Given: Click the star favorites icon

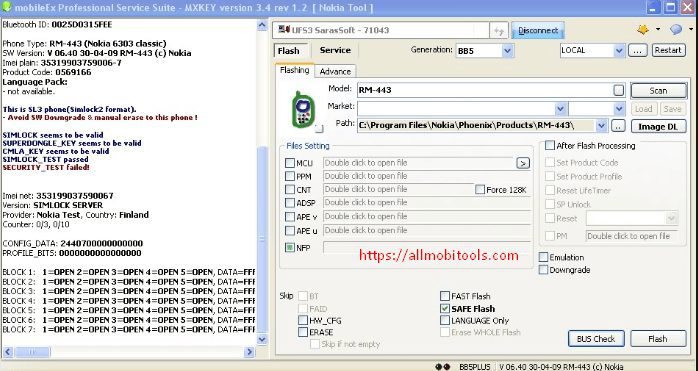Looking at the screenshot, I should click(643, 30).
